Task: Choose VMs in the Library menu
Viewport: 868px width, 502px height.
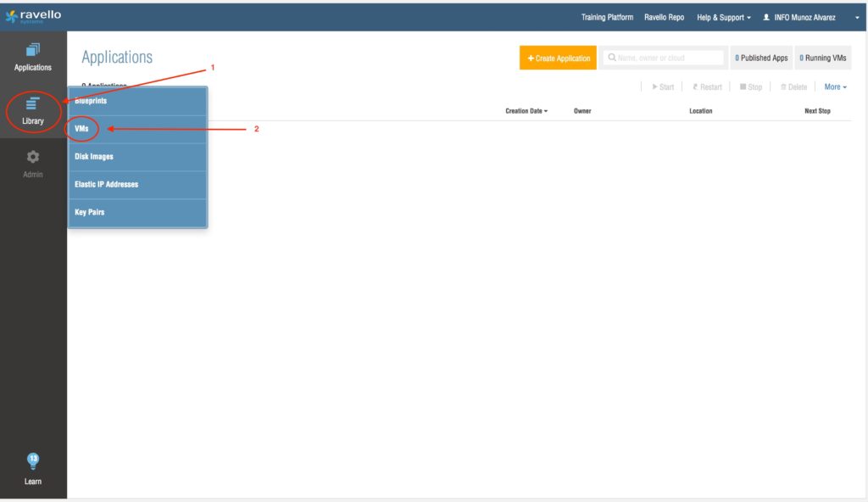Action: (82, 129)
